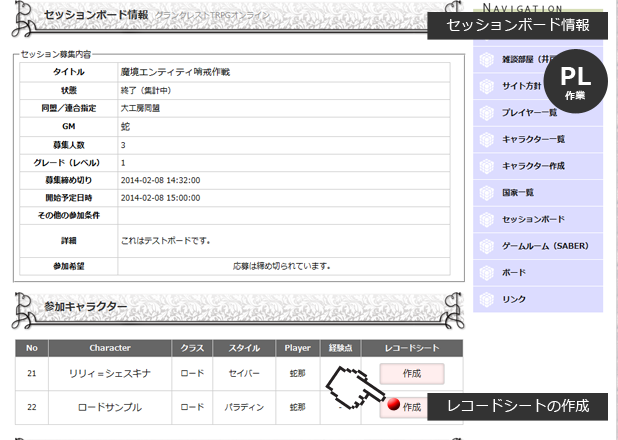This screenshot has width=618, height=440.
Task: Click the cube icon beside 国家一覧
Action: 487,192
